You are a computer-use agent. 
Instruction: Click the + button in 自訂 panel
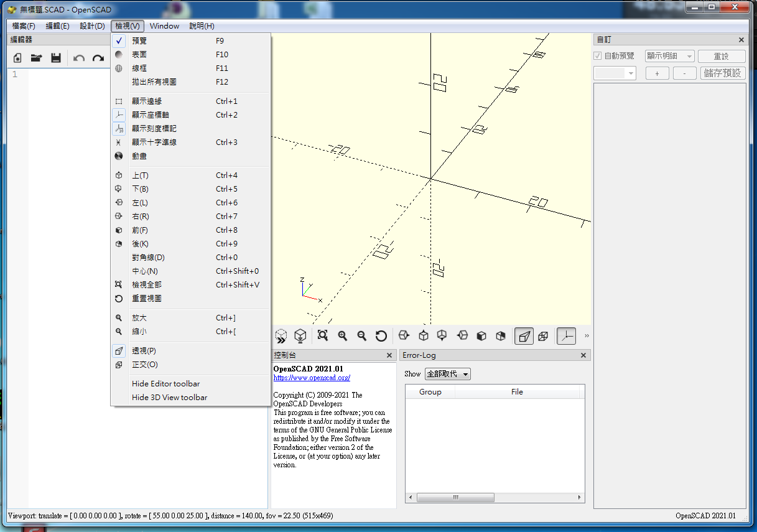click(657, 73)
